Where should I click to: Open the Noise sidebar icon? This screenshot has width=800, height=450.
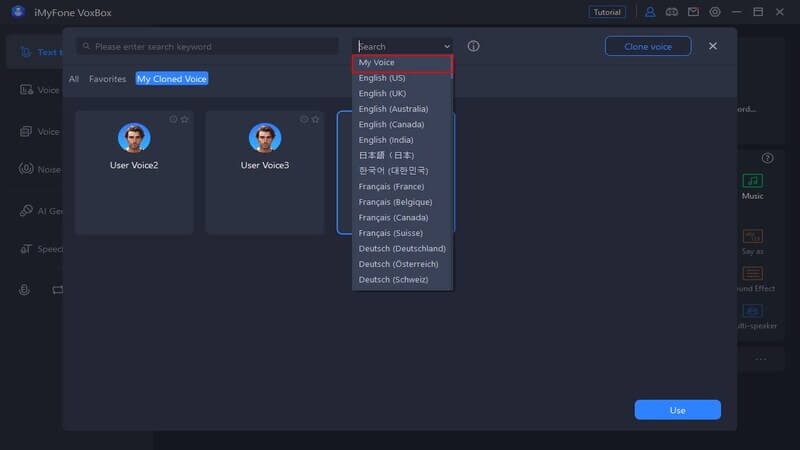coord(26,168)
